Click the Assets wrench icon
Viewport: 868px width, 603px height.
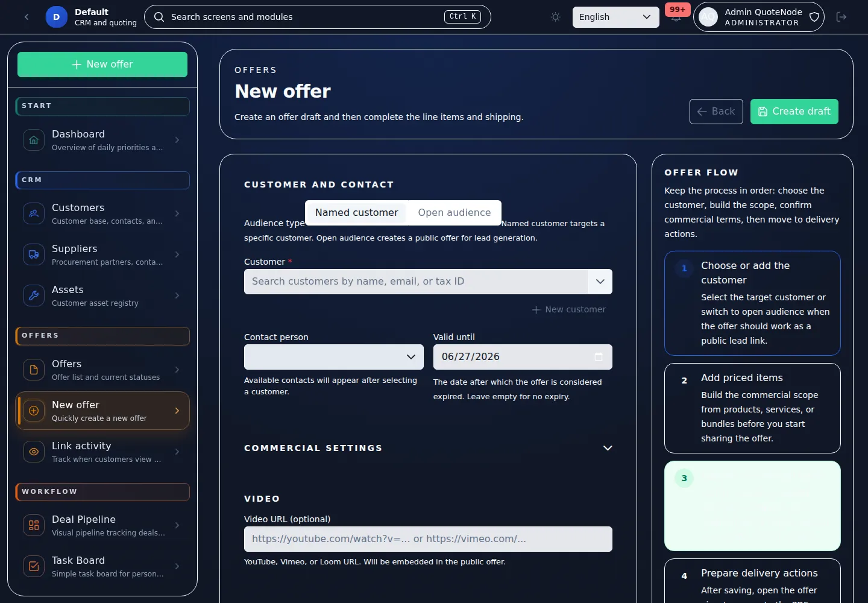[x=34, y=295]
